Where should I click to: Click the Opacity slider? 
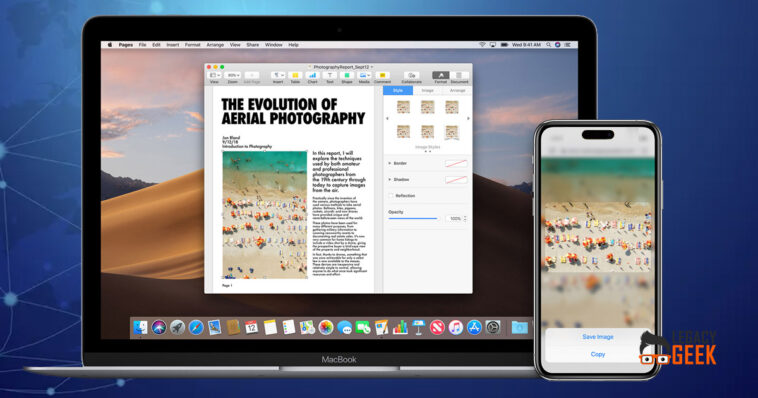click(x=413, y=219)
